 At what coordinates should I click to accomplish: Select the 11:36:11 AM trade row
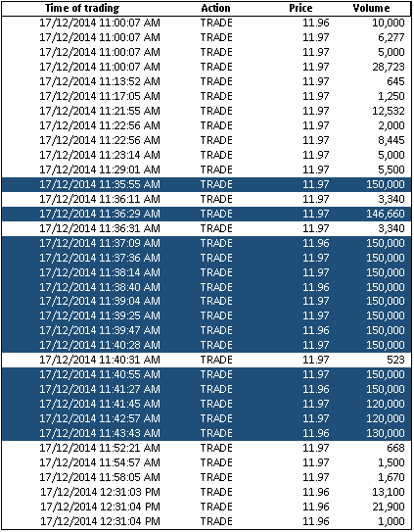pos(207,199)
